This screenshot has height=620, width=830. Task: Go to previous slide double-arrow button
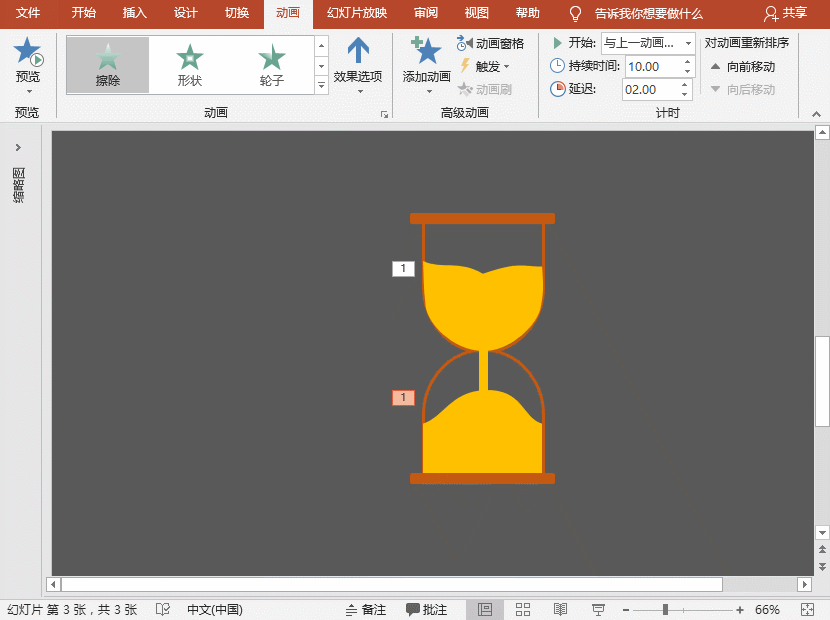click(822, 549)
